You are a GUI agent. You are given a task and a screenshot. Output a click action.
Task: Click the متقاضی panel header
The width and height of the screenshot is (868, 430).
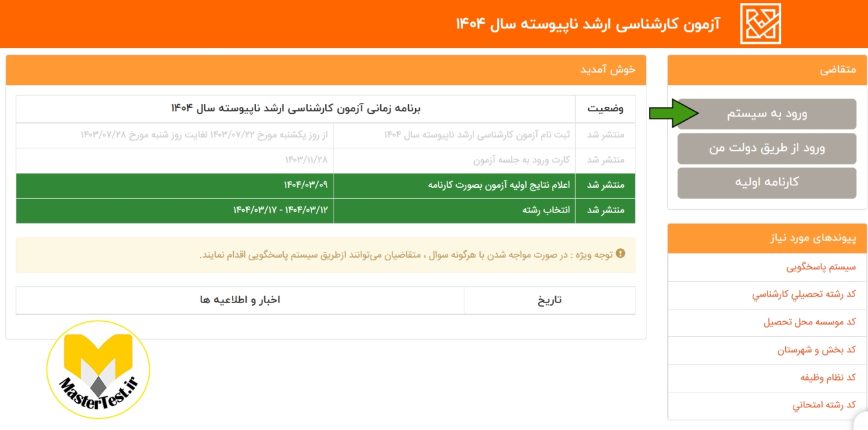(767, 70)
